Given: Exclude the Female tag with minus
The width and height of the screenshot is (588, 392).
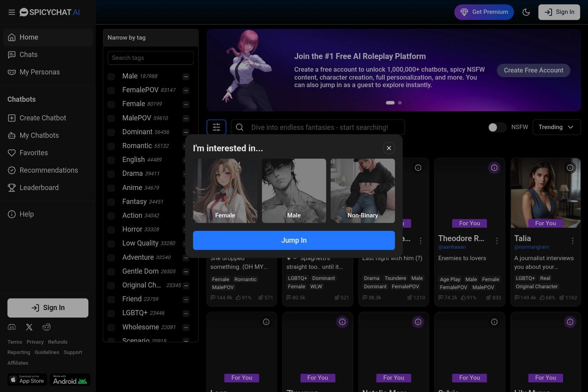Looking at the screenshot, I should [x=186, y=104].
